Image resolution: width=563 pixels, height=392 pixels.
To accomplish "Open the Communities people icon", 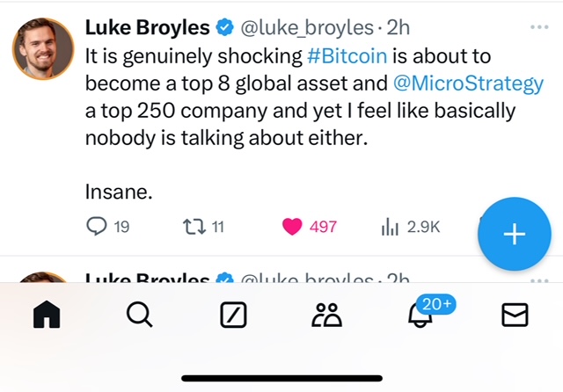I will click(x=326, y=314).
